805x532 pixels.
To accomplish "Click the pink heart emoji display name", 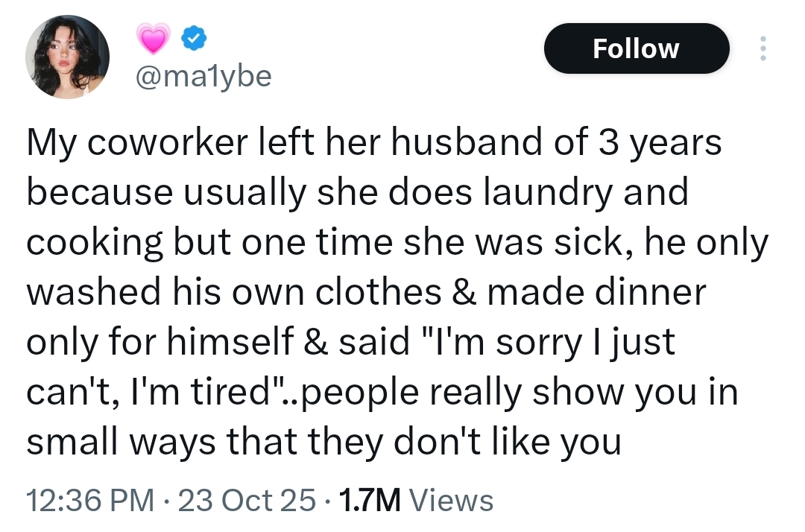I will tap(154, 39).
